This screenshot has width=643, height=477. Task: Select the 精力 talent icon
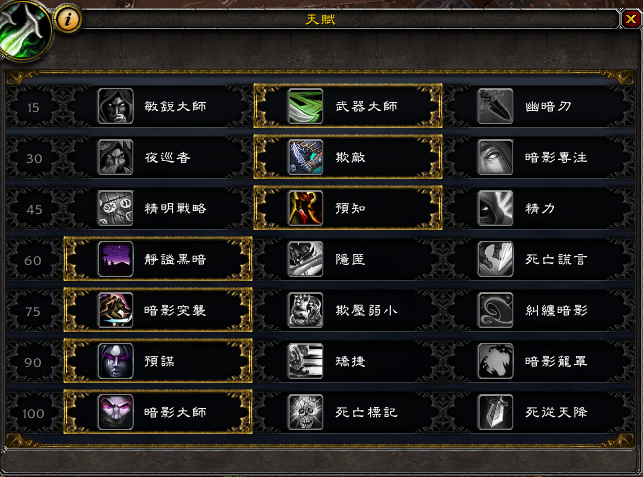point(495,208)
